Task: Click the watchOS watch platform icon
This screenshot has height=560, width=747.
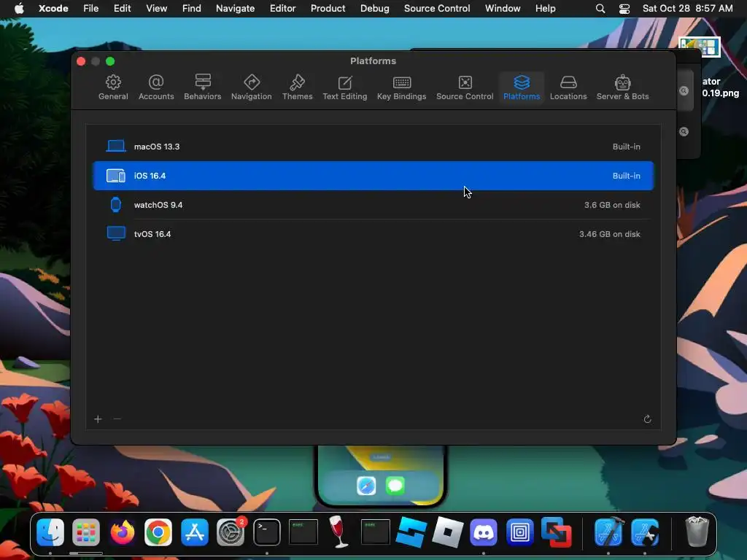Action: click(116, 204)
